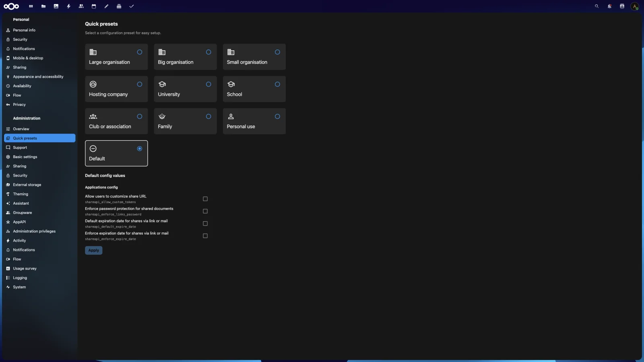This screenshot has width=644, height=362.
Task: Click the Default config values heading
Action: tap(105, 176)
